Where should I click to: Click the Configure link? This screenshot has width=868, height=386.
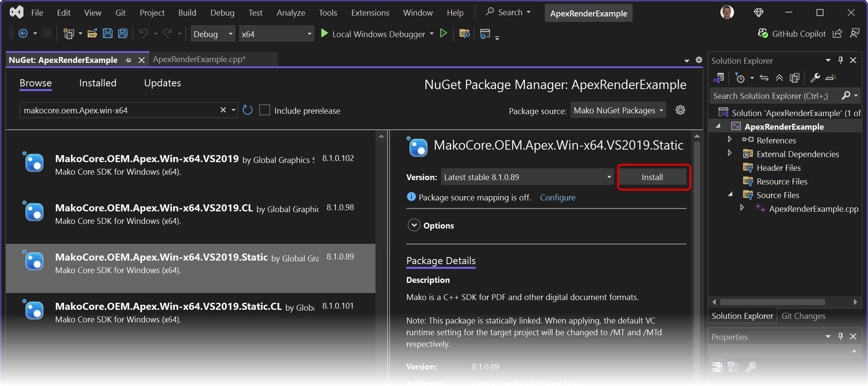pyautogui.click(x=557, y=198)
